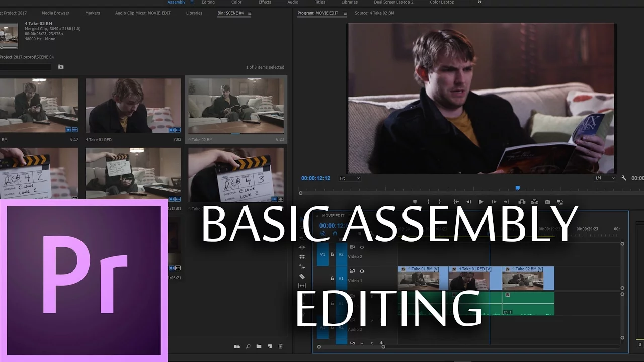Image resolution: width=644 pixels, height=362 pixels.
Task: Click the Add Marker button below the Program monitor
Action: (415, 202)
